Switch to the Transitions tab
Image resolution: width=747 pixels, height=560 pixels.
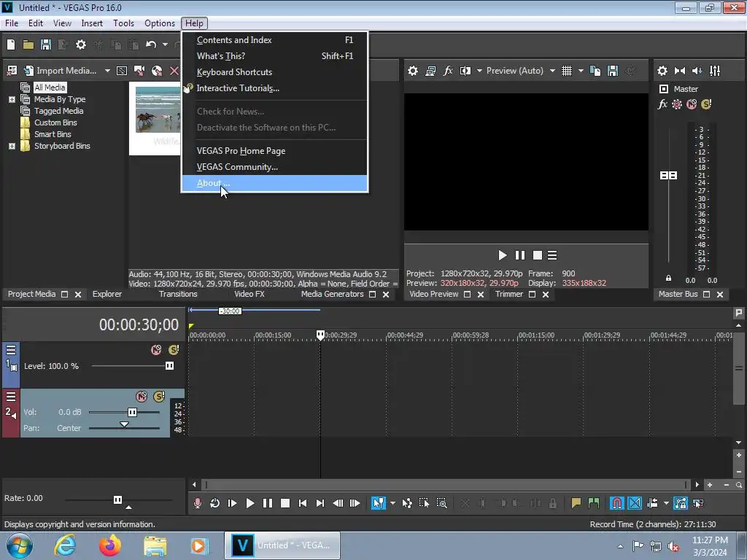pos(178,294)
